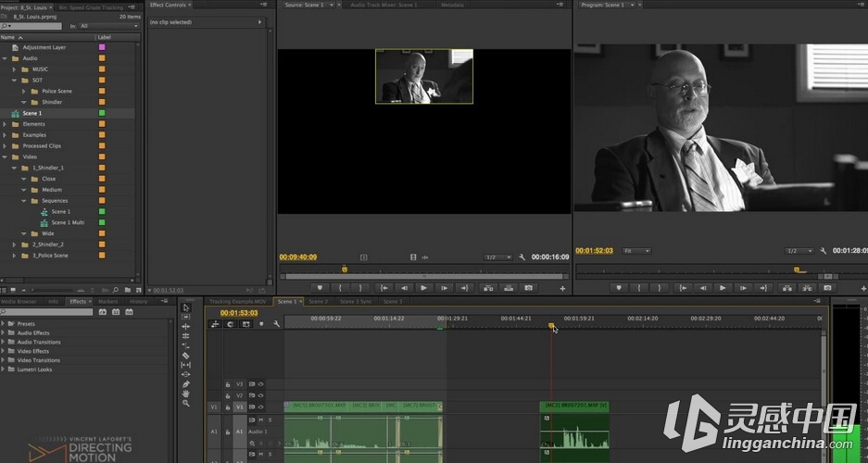Screen dimensions: 868x463
Task: Click Drag Video Only filmstrip icon
Action: 413,257
